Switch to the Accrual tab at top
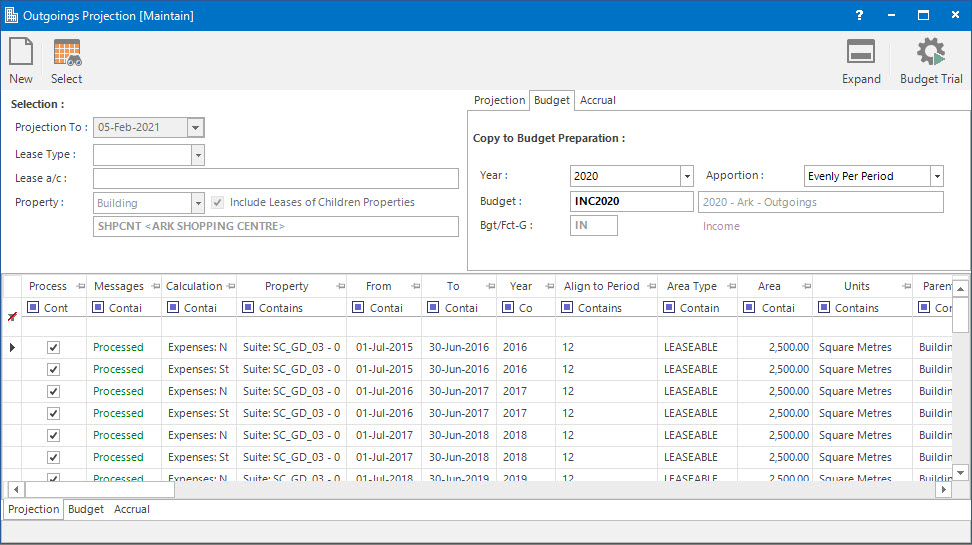This screenshot has width=972, height=545. (x=598, y=100)
